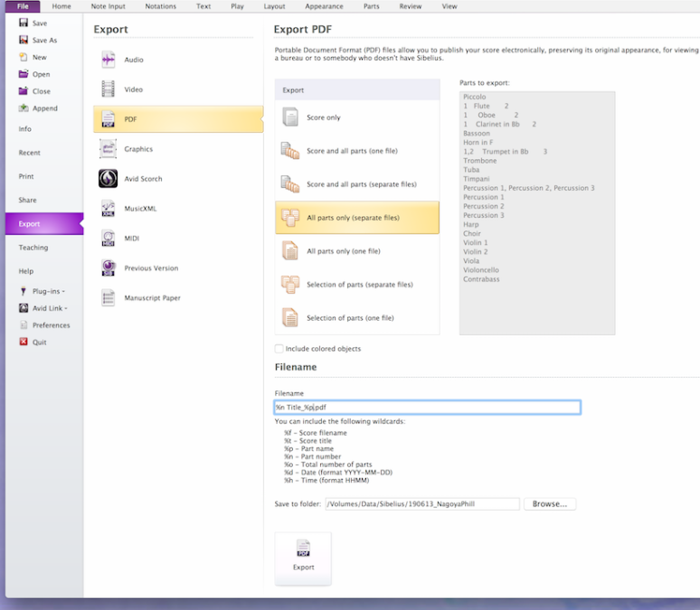Select the Video export film icon

pos(108,89)
